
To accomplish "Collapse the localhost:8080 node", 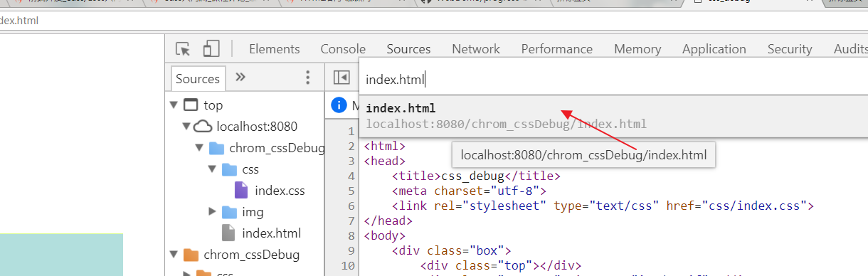I will [187, 127].
